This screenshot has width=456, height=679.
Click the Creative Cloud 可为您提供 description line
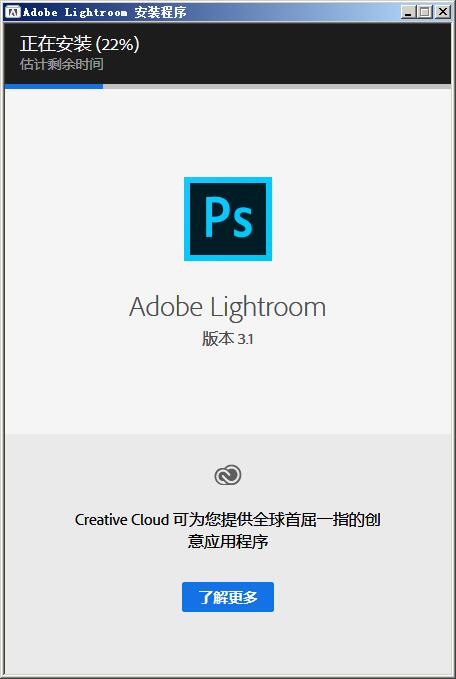(x=228, y=519)
